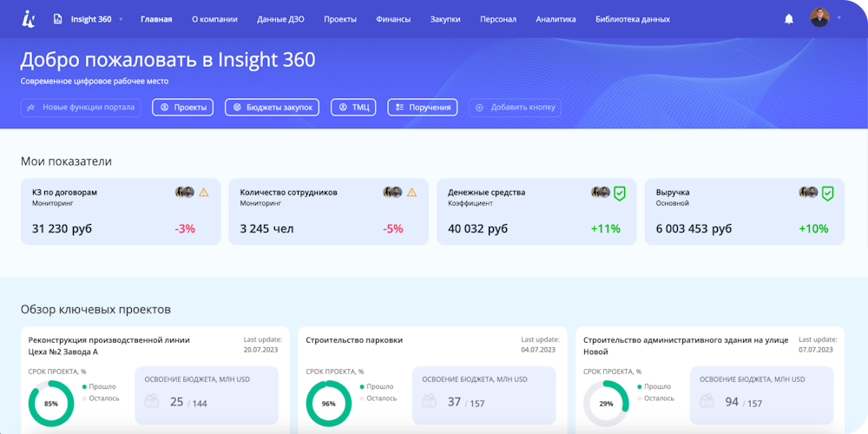Viewport: 868px width, 434px height.
Task: Click the report icon beside Insight 360
Action: 57,19
